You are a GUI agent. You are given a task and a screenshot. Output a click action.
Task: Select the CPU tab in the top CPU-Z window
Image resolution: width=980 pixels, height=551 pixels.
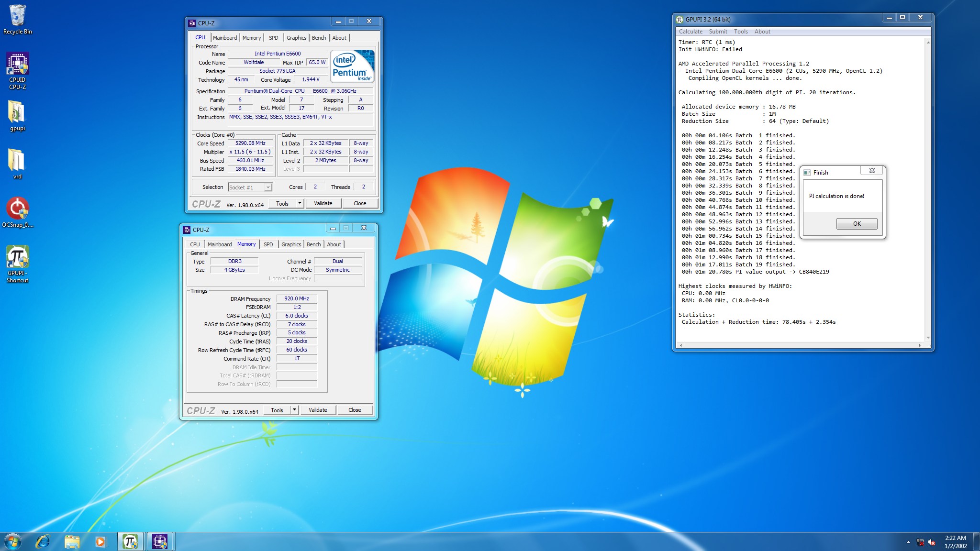200,37
